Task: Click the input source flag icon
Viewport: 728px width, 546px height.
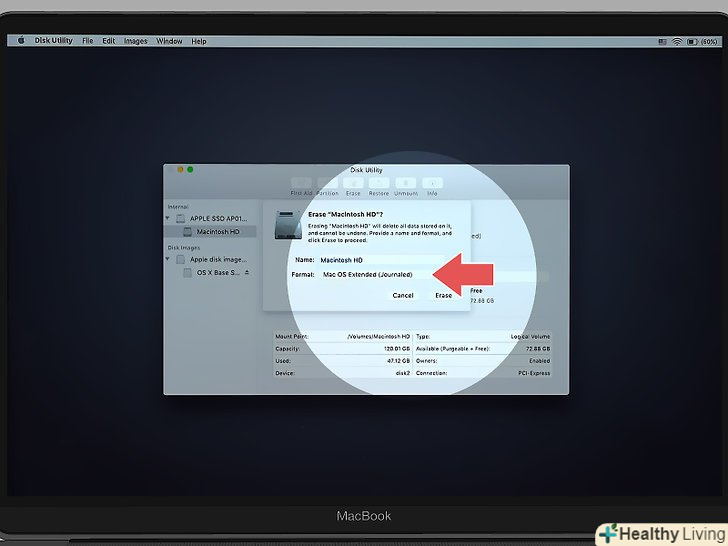Action: click(x=663, y=42)
